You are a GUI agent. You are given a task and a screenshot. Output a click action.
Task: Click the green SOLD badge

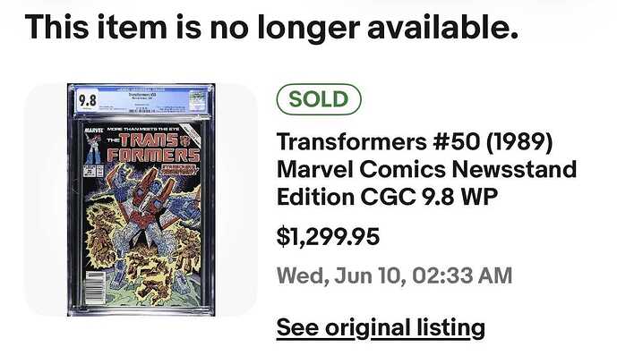point(319,99)
